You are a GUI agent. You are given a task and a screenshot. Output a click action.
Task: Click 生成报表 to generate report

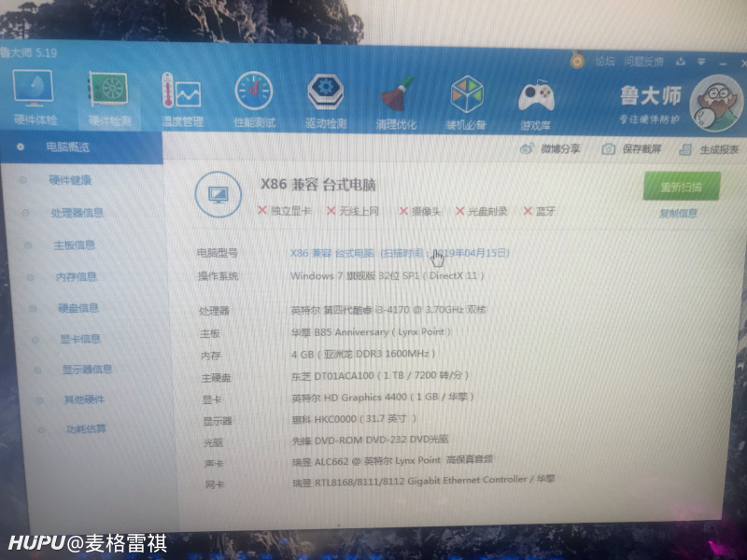point(709,149)
